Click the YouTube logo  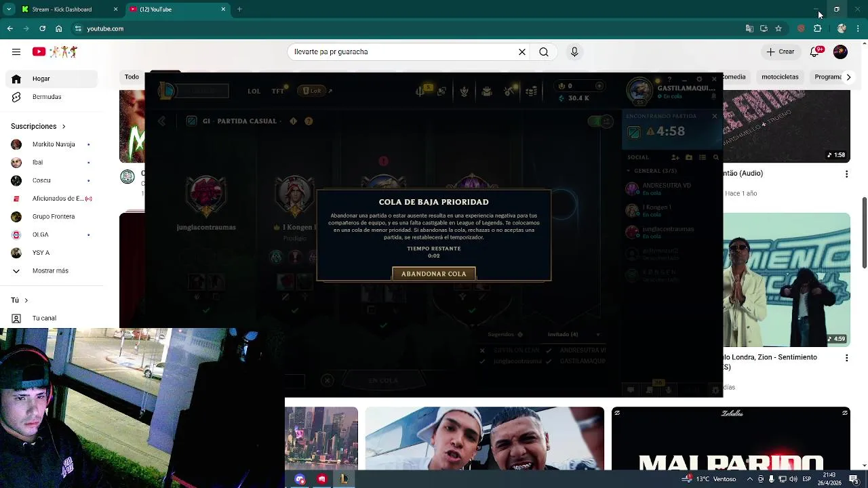pyautogui.click(x=55, y=52)
